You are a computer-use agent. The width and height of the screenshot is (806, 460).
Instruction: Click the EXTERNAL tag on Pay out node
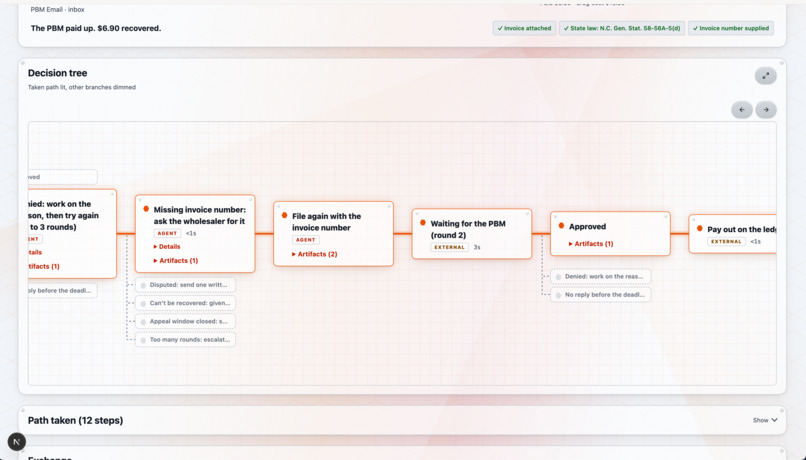[726, 242]
